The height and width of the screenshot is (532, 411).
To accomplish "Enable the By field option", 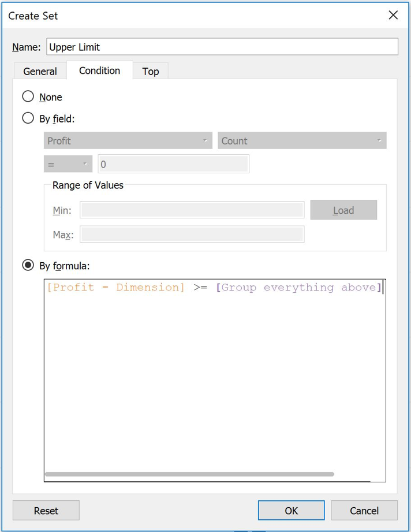I will coord(28,118).
